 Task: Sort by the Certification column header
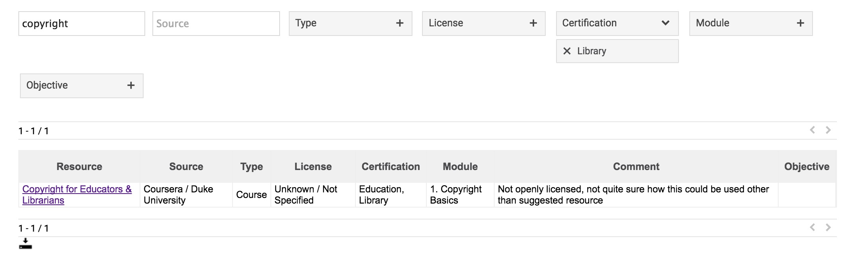[x=391, y=167]
